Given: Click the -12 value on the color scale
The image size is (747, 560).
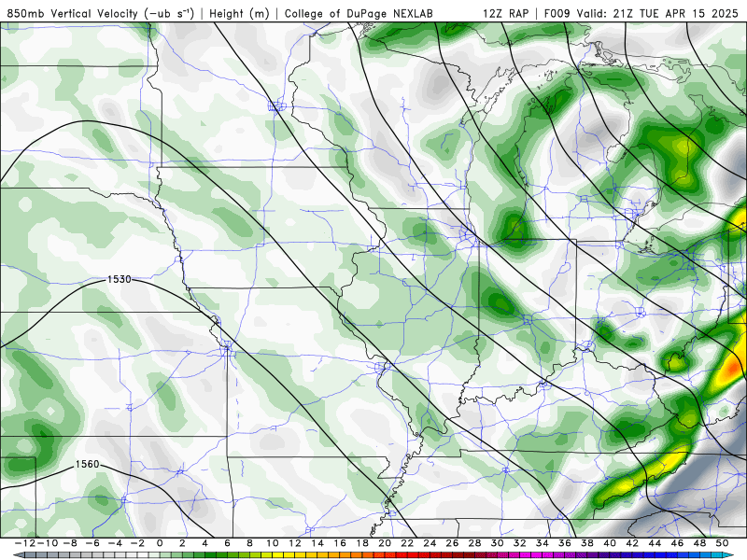Looking at the screenshot, I should point(25,543).
